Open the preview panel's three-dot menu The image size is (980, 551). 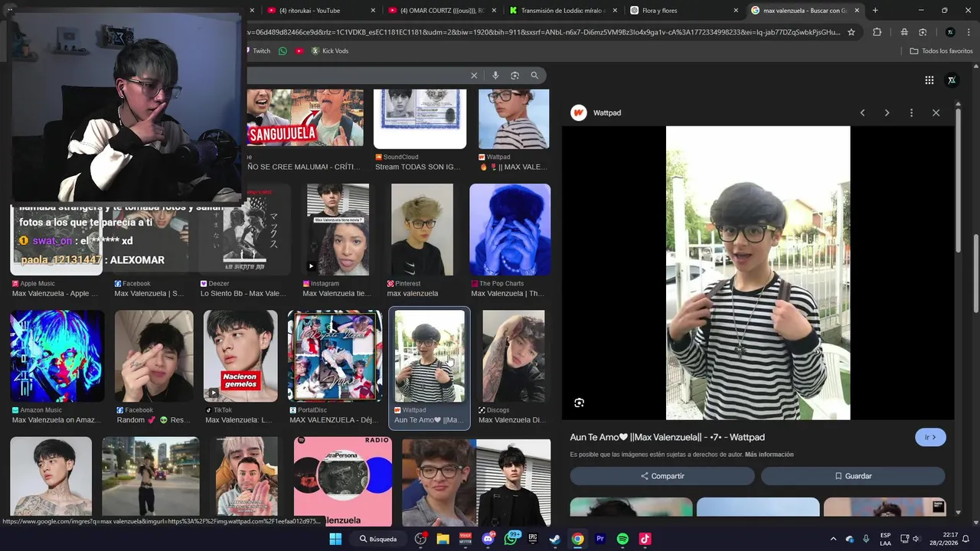pyautogui.click(x=911, y=112)
